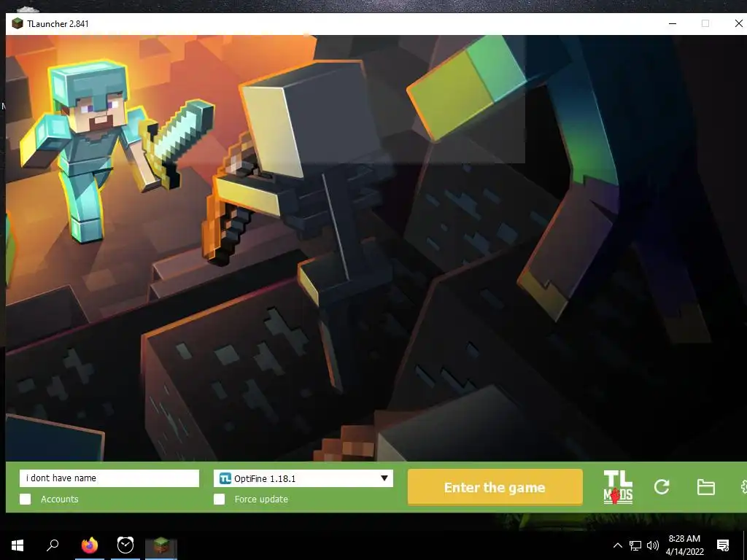Open the launcher settings gear

coord(743,487)
